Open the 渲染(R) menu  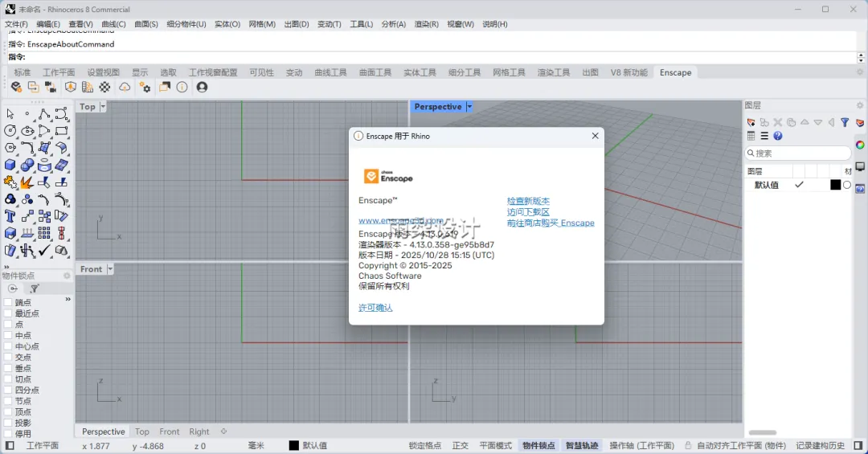pyautogui.click(x=426, y=24)
